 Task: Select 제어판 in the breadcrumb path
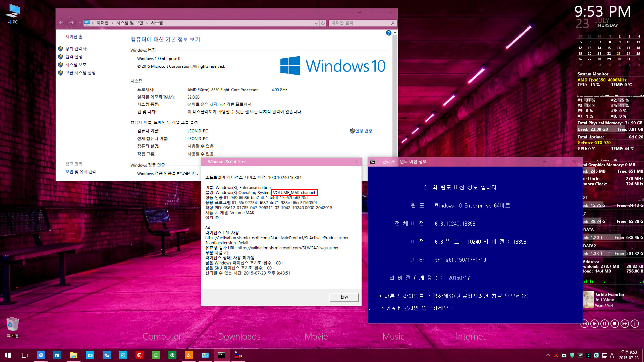pos(103,23)
